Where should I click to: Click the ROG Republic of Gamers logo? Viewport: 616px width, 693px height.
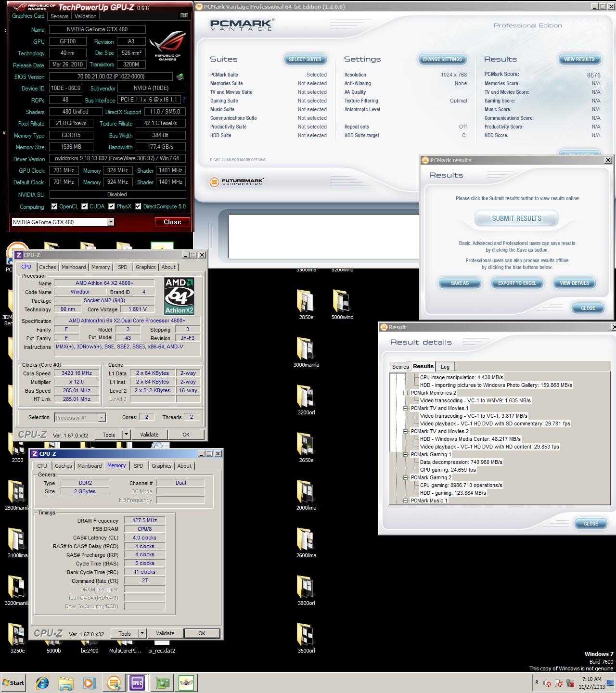tap(167, 46)
